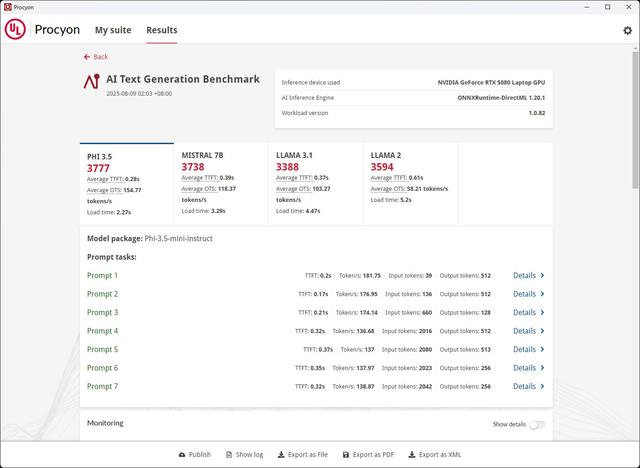Viewport: 640px width, 468px height.
Task: Click the Monitoring section heading
Action: click(105, 423)
